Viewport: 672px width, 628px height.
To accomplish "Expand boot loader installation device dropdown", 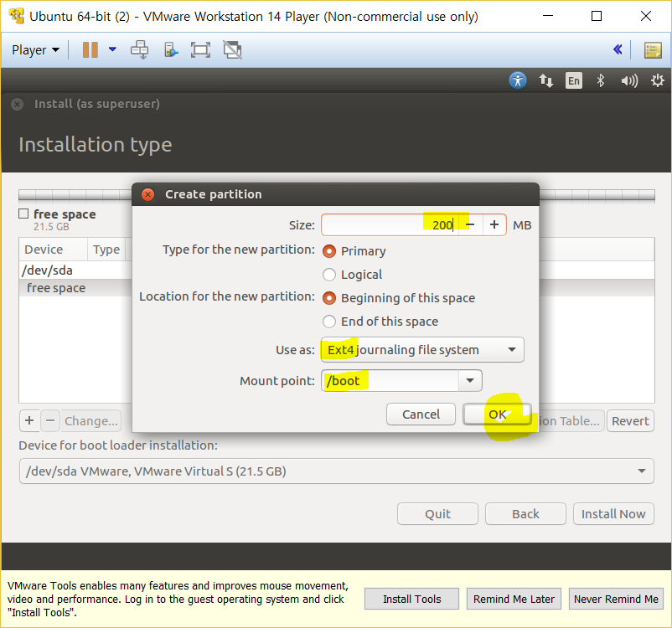I will 643,471.
